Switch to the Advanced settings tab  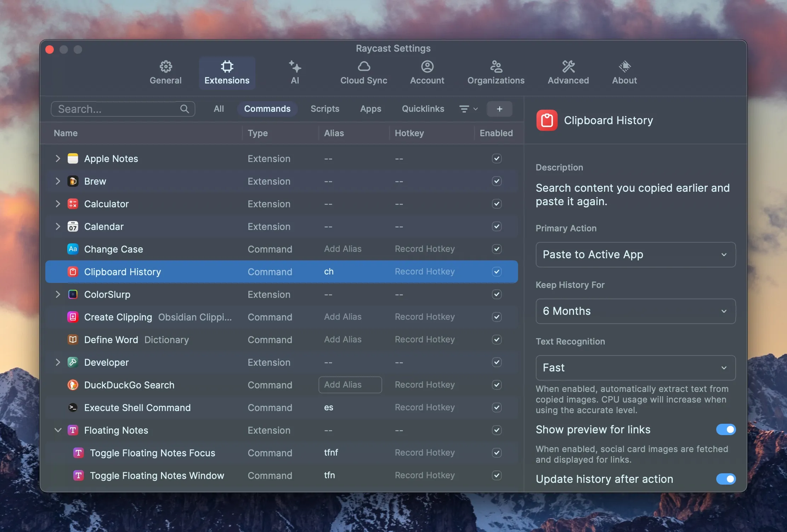pos(568,73)
